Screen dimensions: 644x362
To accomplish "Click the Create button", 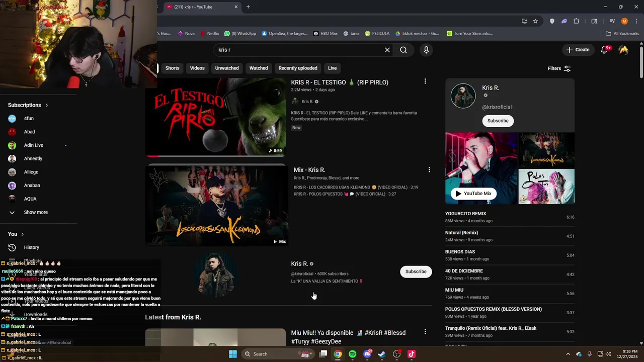I will (x=578, y=50).
